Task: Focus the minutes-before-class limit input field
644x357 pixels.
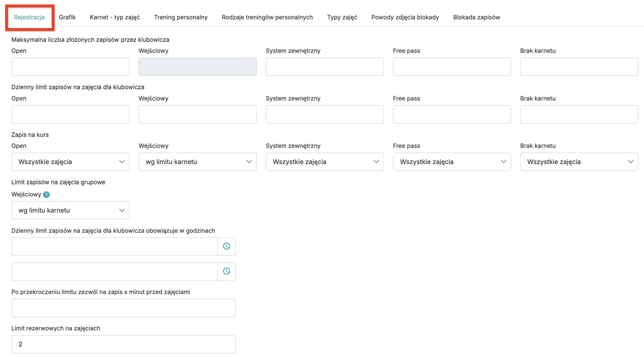Action: click(123, 308)
